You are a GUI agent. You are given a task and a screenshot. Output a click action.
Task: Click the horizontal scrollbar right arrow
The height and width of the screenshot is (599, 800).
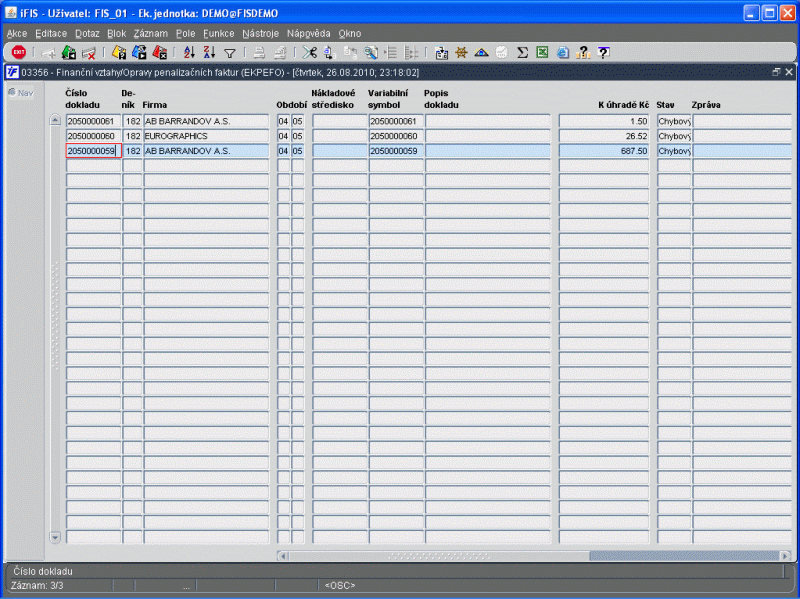(x=785, y=556)
